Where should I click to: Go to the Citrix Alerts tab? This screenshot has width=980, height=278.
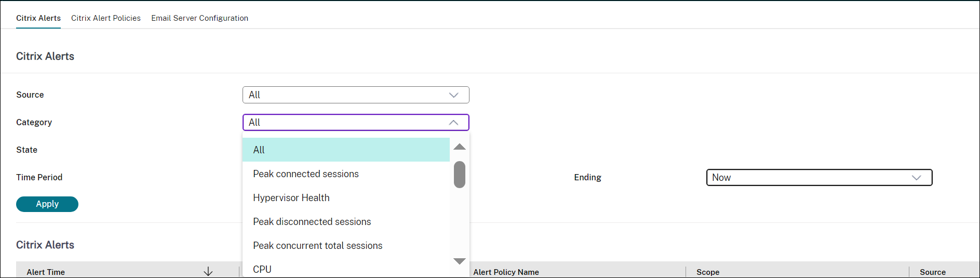(x=38, y=18)
